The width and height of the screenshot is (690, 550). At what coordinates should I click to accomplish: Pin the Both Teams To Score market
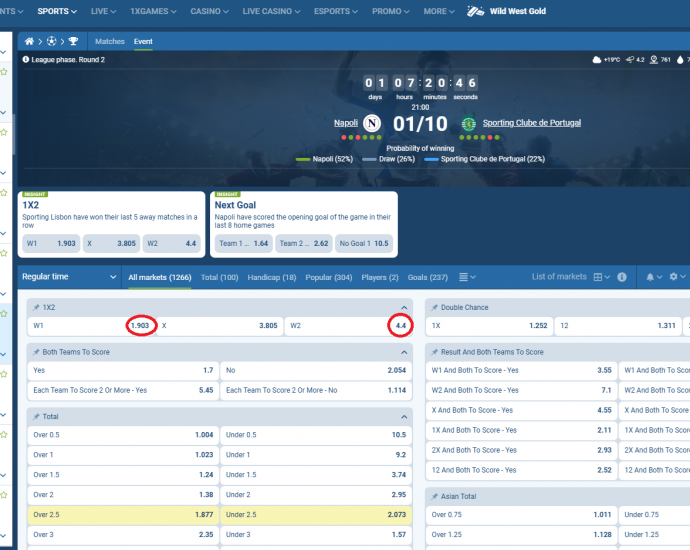click(x=36, y=352)
